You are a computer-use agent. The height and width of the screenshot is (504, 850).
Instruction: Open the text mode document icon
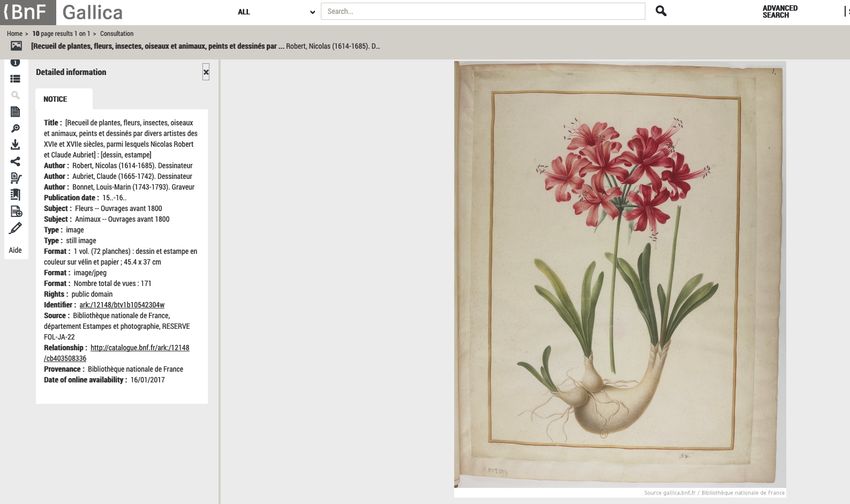(x=15, y=112)
